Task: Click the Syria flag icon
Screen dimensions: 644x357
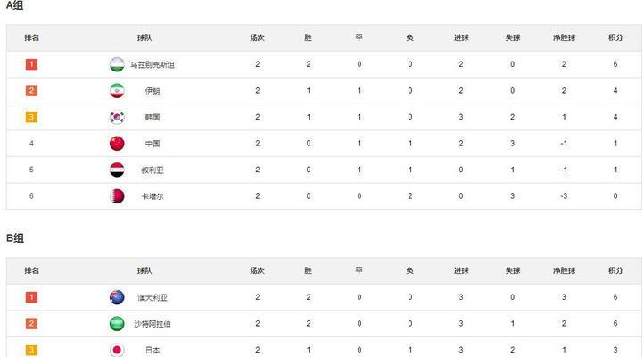Action: [x=117, y=170]
